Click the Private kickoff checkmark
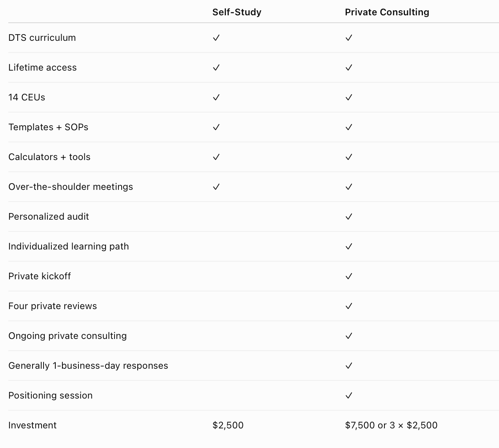 [x=349, y=276]
